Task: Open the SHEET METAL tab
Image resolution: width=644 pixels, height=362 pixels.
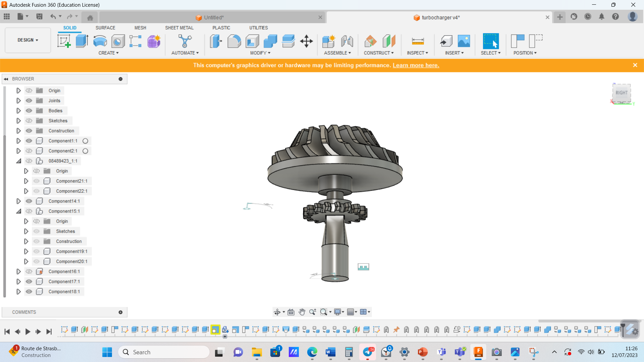Action: tap(179, 28)
